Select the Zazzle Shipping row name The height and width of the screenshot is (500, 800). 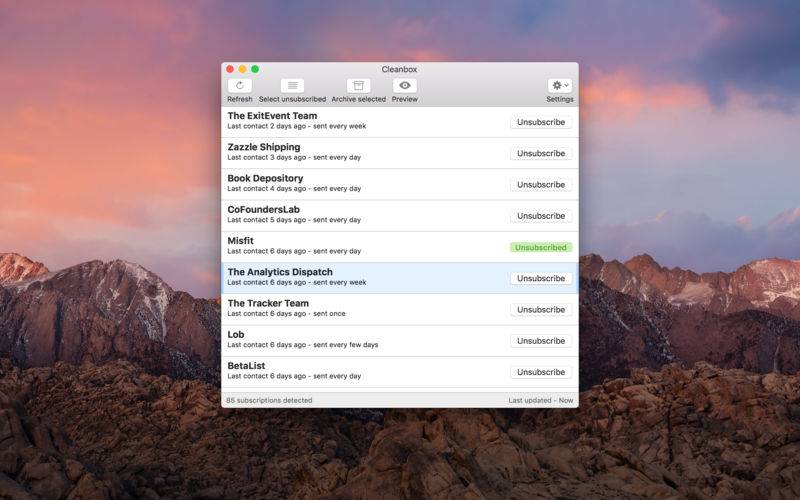point(264,147)
